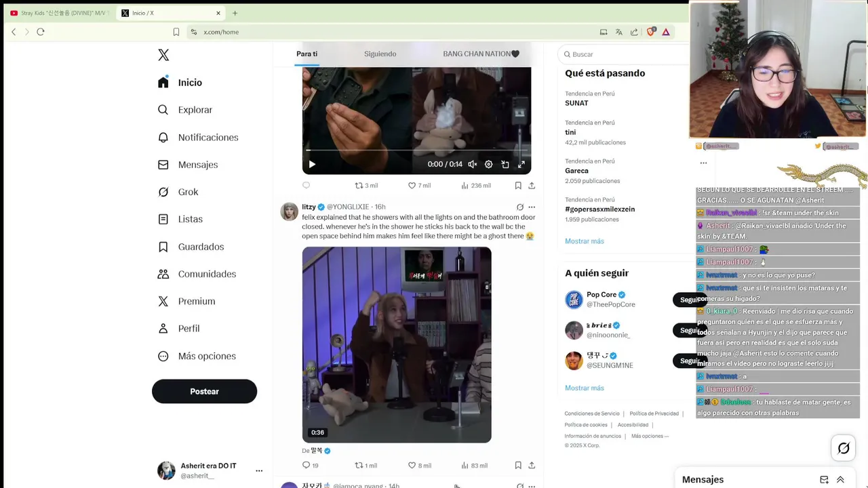The image size is (868, 488).
Task: Open Guardados bookmarks page
Action: (x=191, y=247)
